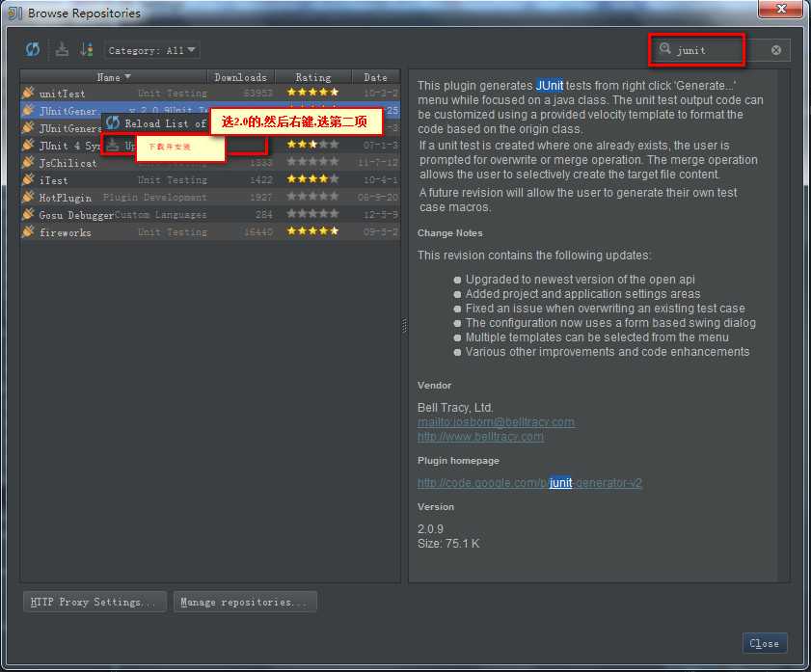The height and width of the screenshot is (672, 811).
Task: Sort the list by Date column
Action: coord(375,77)
